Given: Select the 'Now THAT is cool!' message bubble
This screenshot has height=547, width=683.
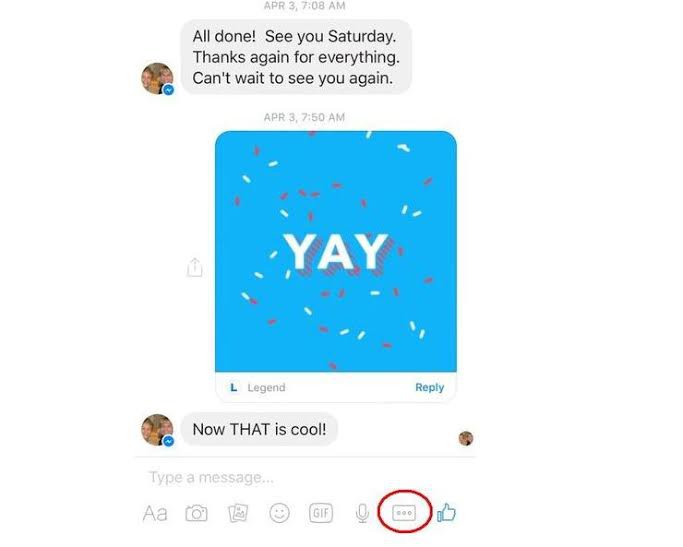Looking at the screenshot, I should click(x=259, y=429).
